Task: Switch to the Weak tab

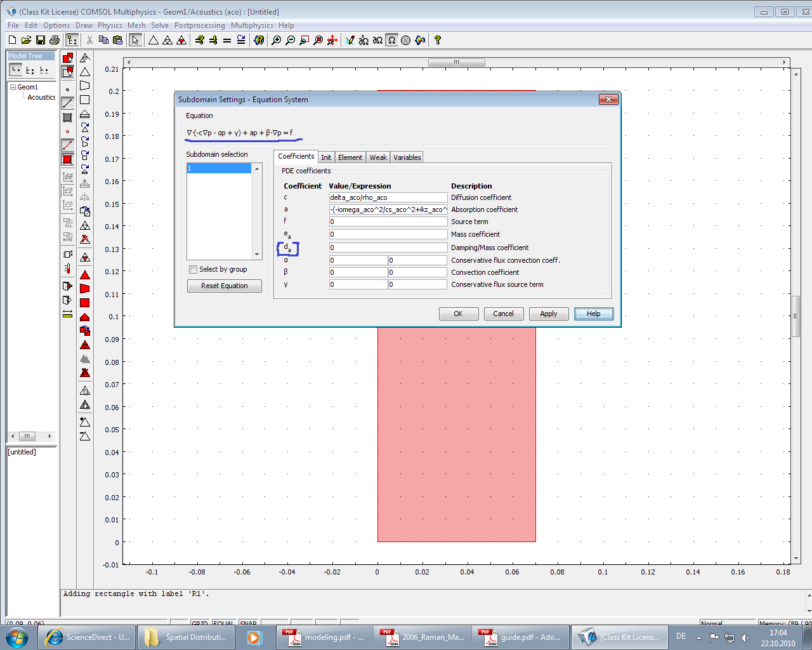Action: pyautogui.click(x=378, y=157)
